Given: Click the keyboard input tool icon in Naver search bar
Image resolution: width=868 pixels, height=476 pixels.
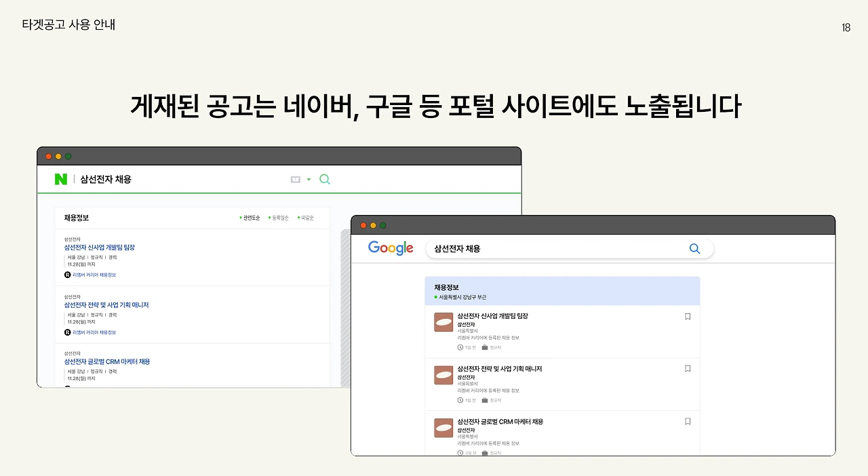Looking at the screenshot, I should point(296,179).
